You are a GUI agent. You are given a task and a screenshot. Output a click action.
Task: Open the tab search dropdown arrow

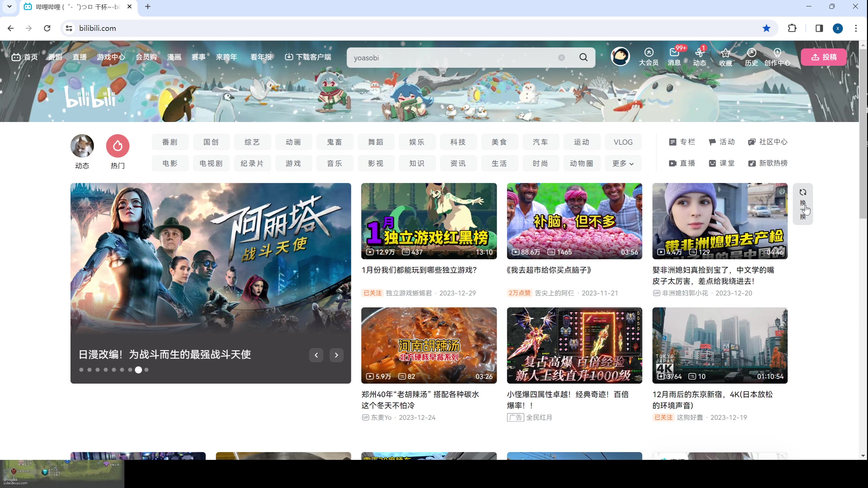(9, 6)
